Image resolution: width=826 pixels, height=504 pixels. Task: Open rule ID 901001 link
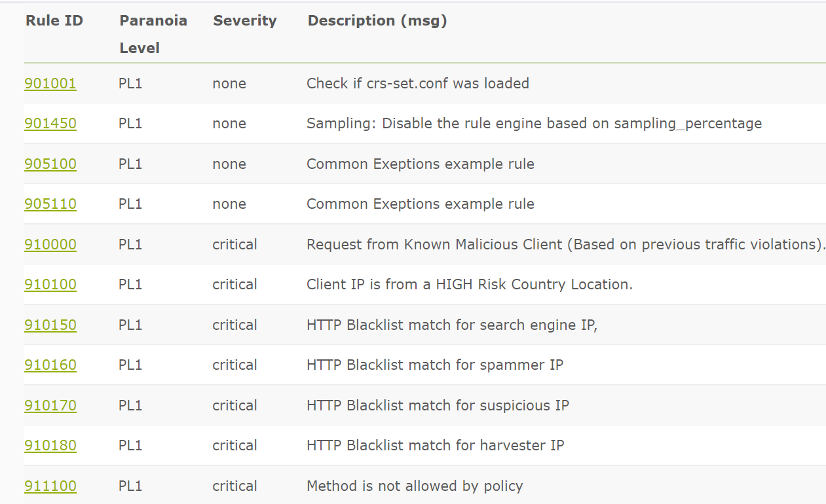pyautogui.click(x=50, y=84)
